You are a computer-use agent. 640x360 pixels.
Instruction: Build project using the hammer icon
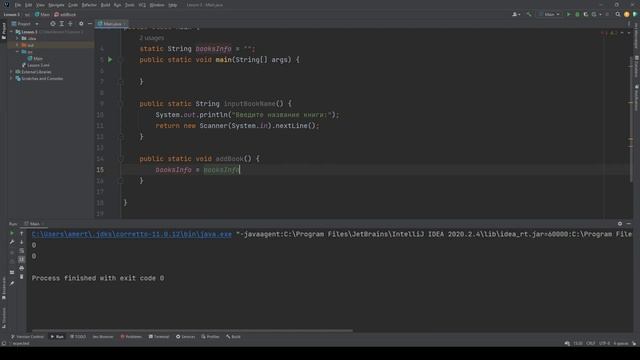pyautogui.click(x=529, y=14)
